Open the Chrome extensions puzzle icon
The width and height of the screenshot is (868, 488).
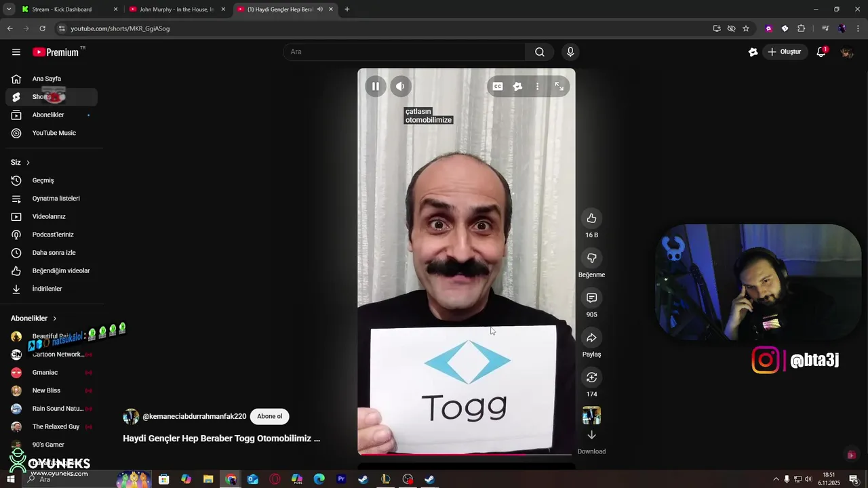(x=802, y=28)
